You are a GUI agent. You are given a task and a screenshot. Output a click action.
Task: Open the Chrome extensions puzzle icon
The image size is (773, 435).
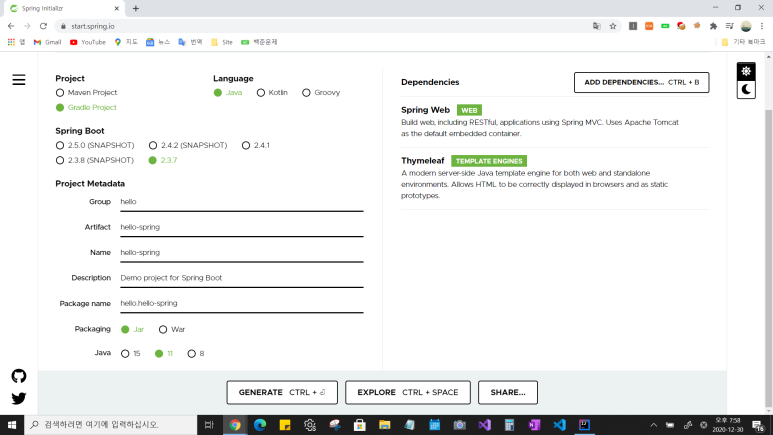click(x=713, y=26)
